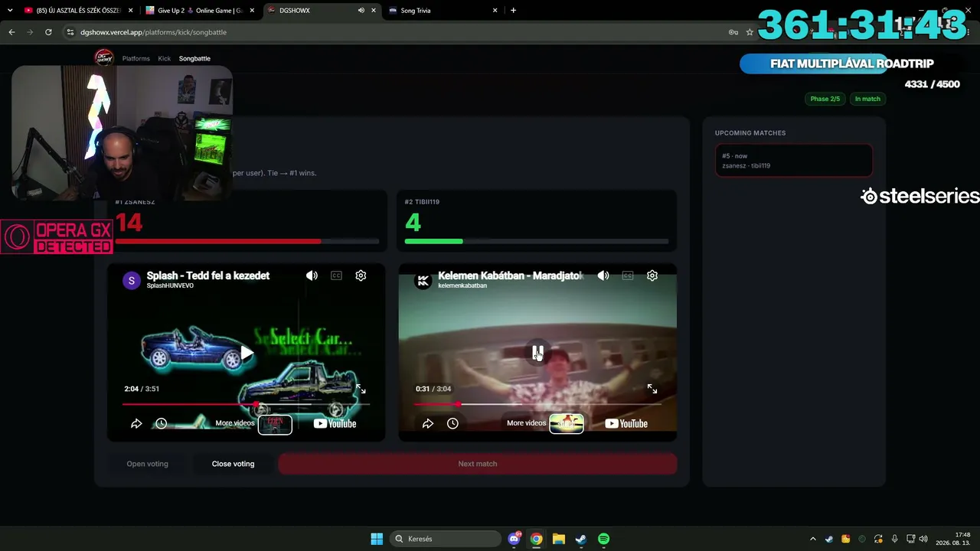This screenshot has height=551, width=980.
Task: Mute the Splash video player
Action: (x=312, y=275)
